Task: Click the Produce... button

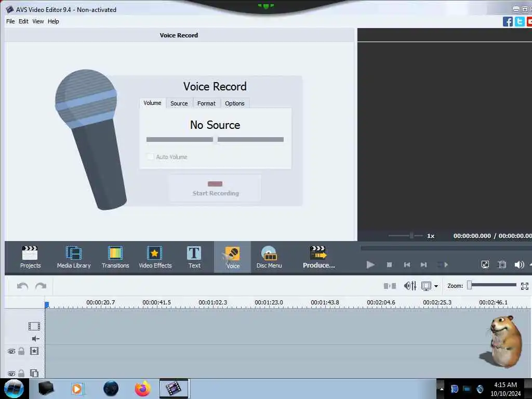Action: tap(318, 257)
